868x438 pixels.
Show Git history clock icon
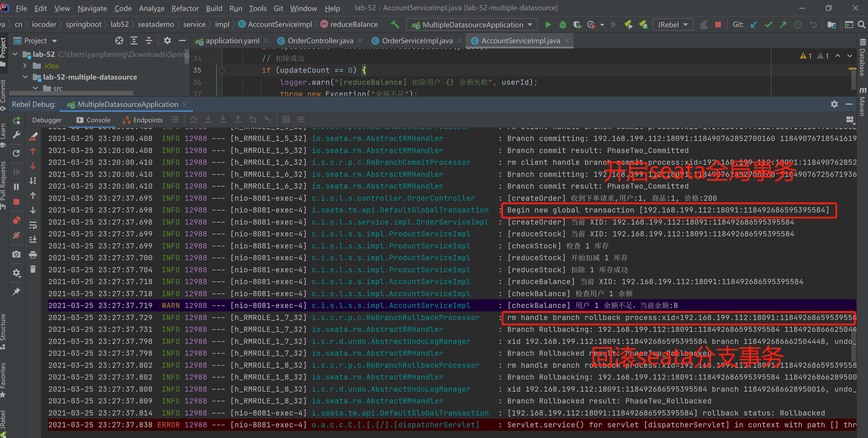click(x=798, y=24)
